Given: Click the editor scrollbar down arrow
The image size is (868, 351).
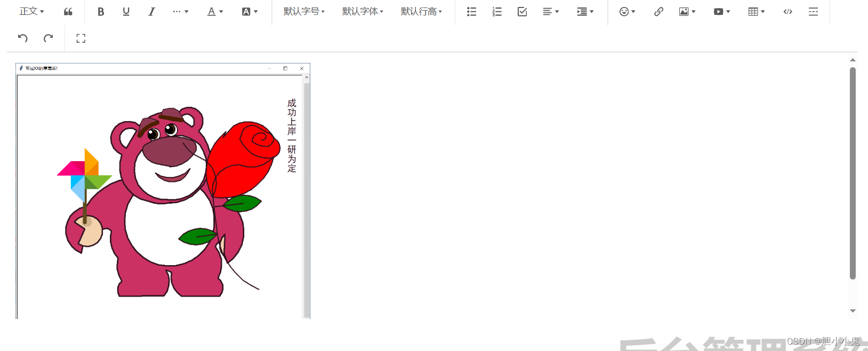Looking at the screenshot, I should pos(853,311).
